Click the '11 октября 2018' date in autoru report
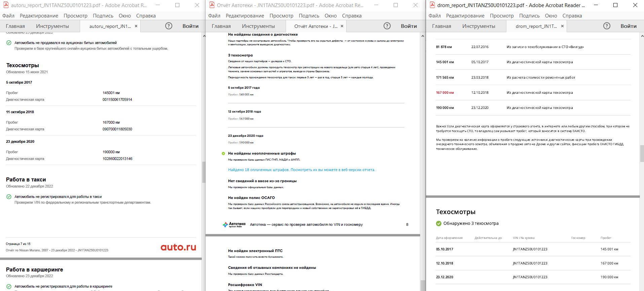644x291 pixels. [x=20, y=112]
